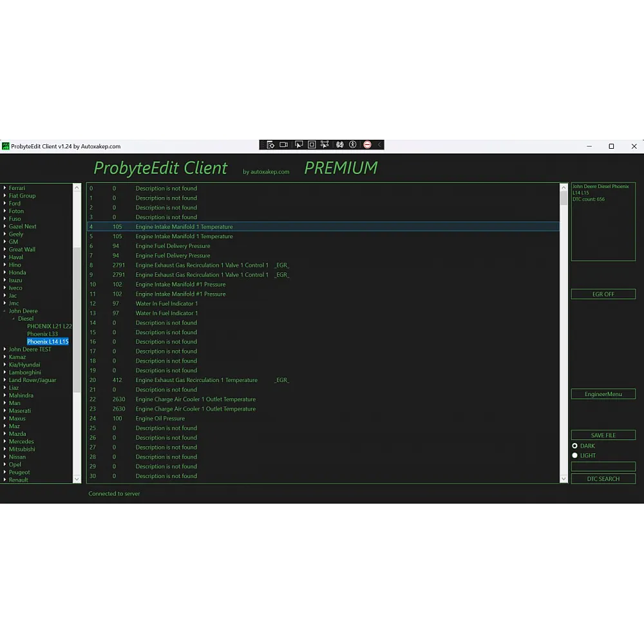This screenshot has height=644, width=644.
Task: Click the red stop icon in the overlay toolbar
Action: click(x=367, y=145)
